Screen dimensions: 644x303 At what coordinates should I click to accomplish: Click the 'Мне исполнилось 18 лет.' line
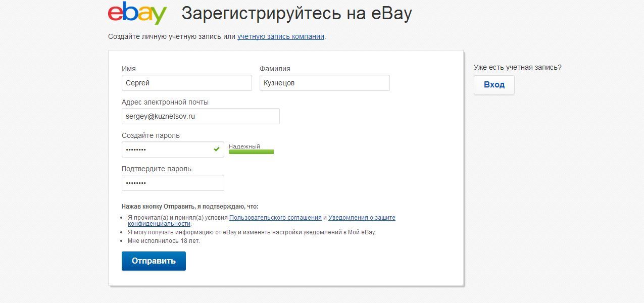point(164,241)
